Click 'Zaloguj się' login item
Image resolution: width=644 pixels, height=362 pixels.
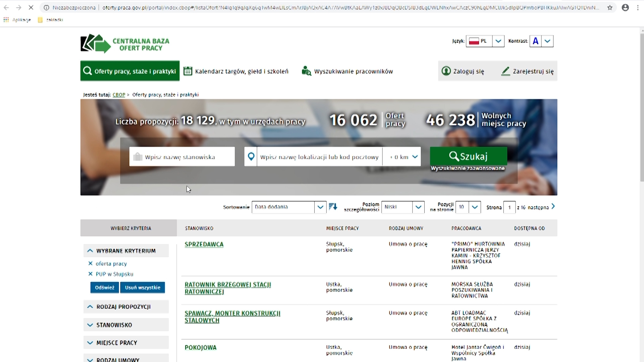tap(463, 71)
